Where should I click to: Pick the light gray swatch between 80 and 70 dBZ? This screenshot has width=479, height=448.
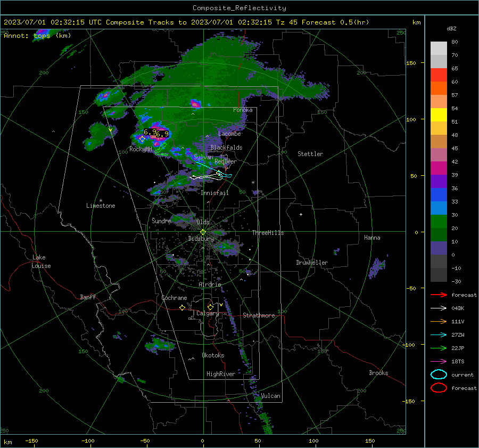pyautogui.click(x=439, y=48)
